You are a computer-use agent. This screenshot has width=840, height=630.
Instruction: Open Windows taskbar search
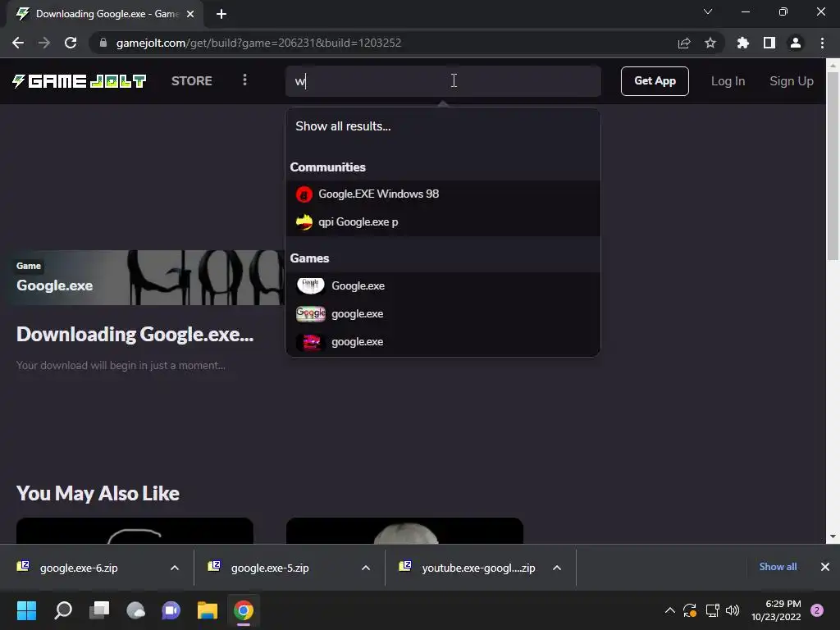click(63, 610)
